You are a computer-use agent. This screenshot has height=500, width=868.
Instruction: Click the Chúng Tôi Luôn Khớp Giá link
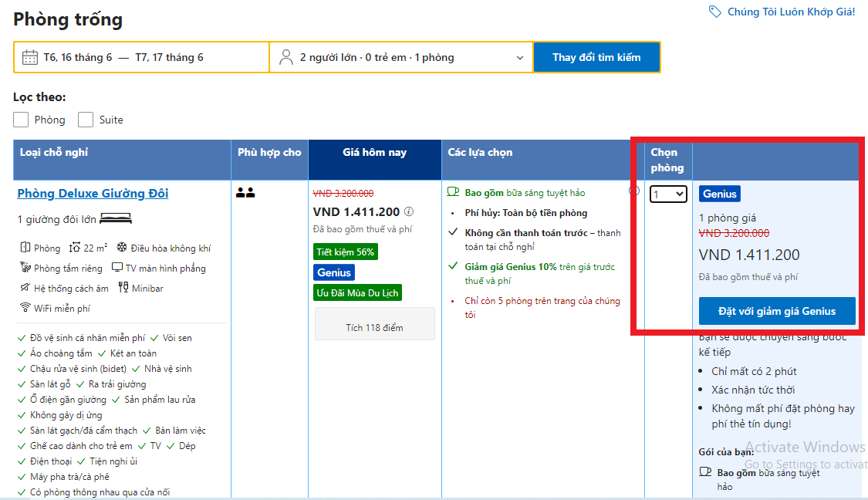(x=791, y=12)
